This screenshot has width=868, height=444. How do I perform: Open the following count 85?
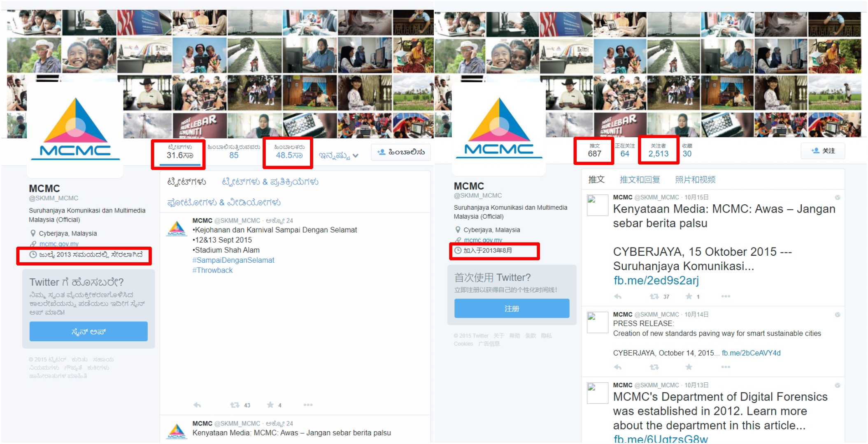(x=234, y=152)
